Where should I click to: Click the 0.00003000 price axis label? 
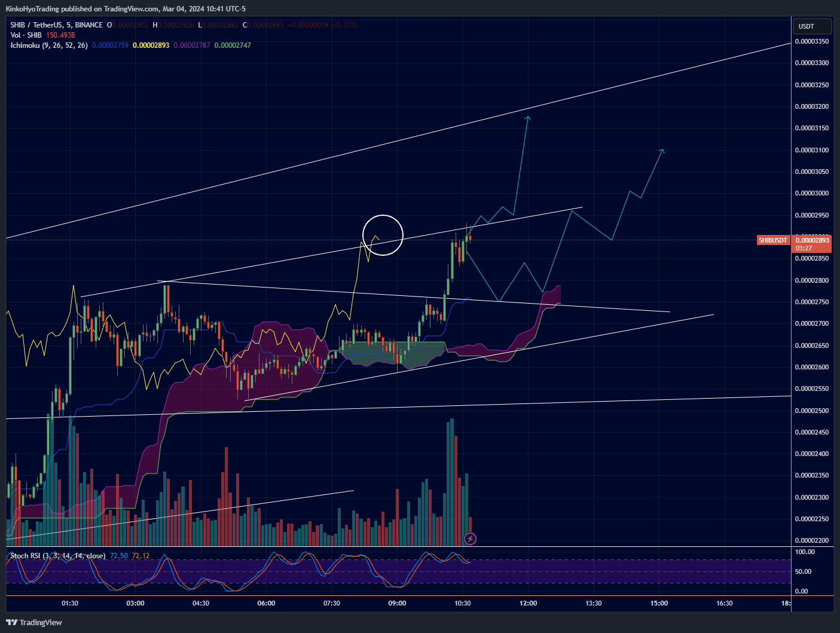812,193
